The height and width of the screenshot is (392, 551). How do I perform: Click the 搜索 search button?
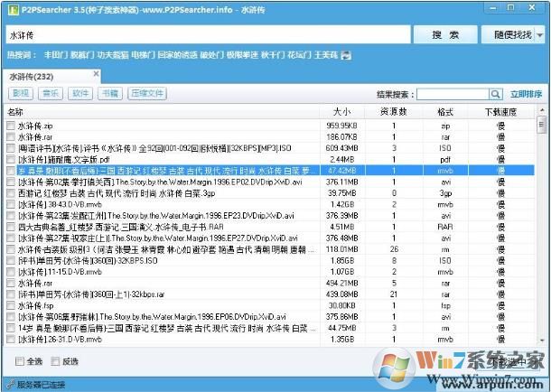445,34
